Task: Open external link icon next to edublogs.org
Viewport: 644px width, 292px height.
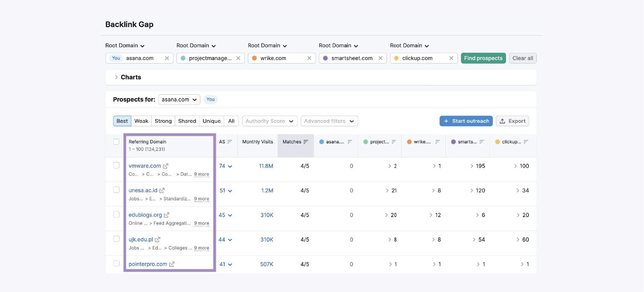Action: [x=166, y=215]
